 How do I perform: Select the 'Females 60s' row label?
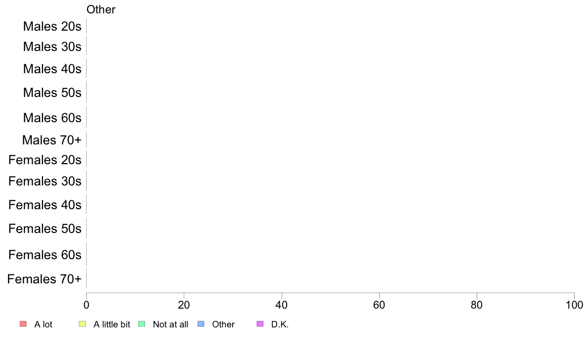[x=45, y=255]
